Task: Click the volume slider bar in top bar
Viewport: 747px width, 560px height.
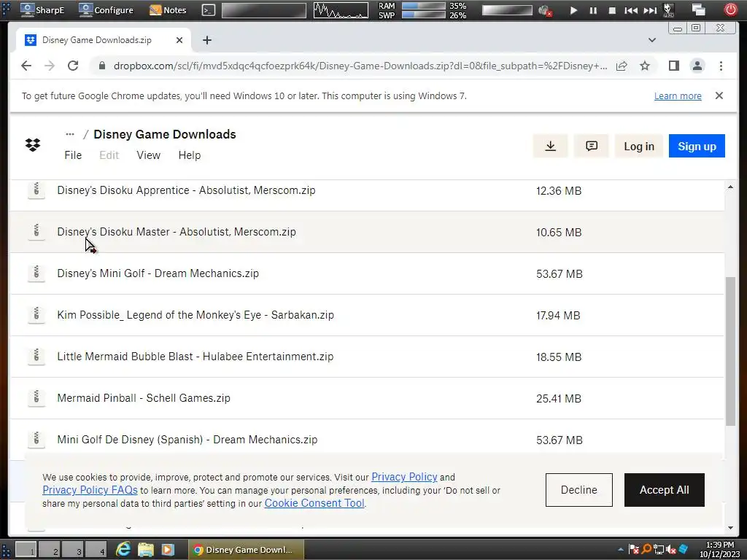Action: pyautogui.click(x=507, y=10)
